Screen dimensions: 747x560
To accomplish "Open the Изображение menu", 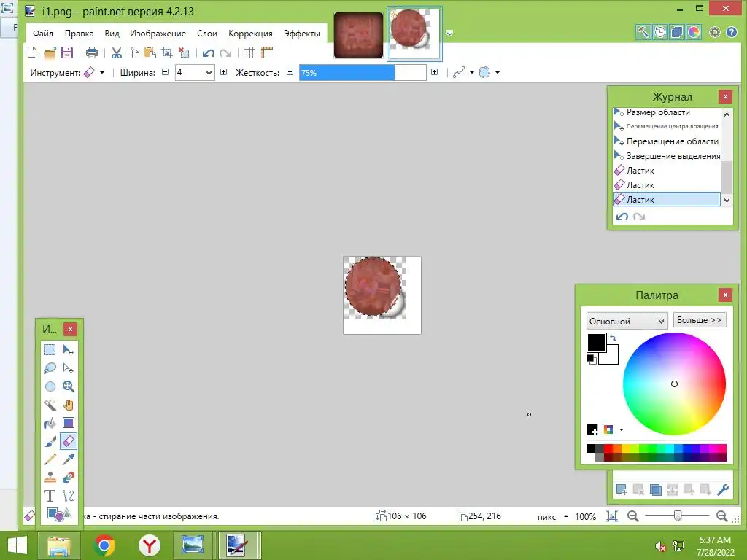I will click(x=158, y=34).
